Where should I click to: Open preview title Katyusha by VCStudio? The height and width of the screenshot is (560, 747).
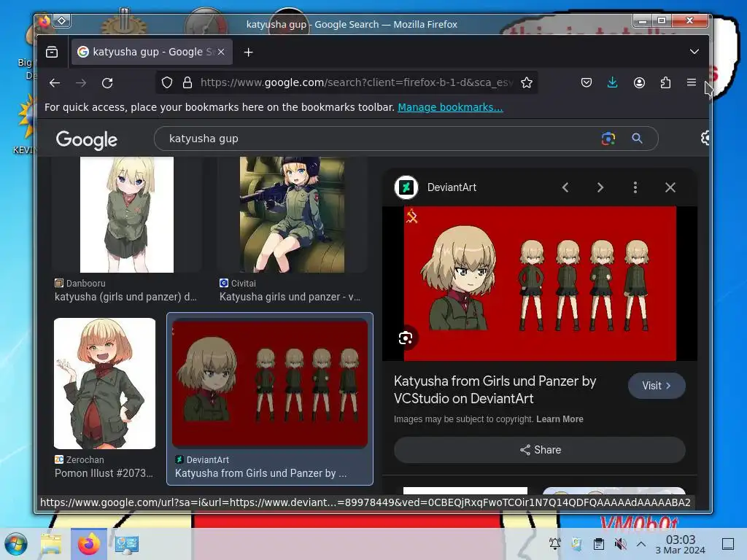(x=495, y=389)
